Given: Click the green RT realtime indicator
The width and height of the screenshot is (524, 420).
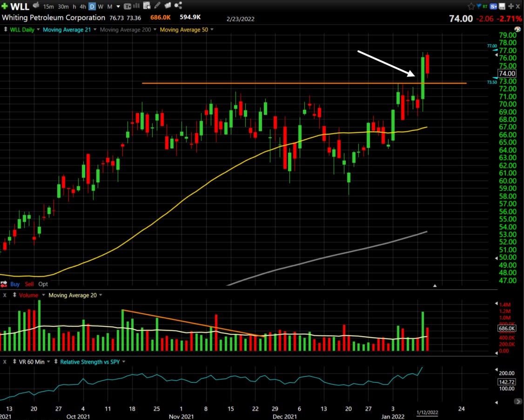Looking at the screenshot, I should (485, 7).
